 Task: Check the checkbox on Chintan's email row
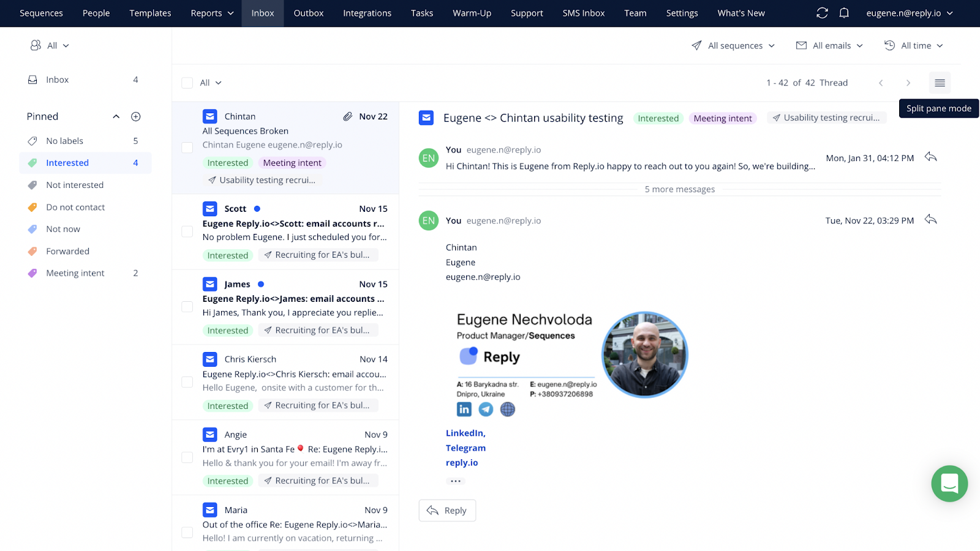pos(187,146)
